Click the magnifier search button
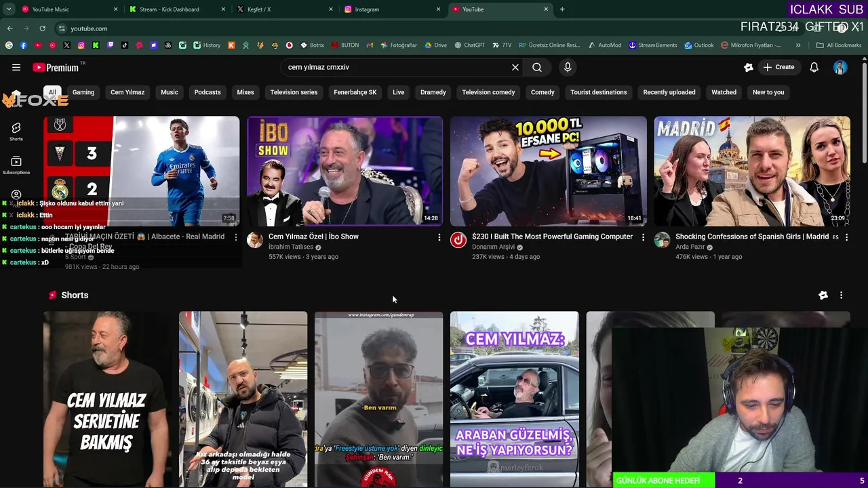The height and width of the screenshot is (488, 868). (537, 67)
